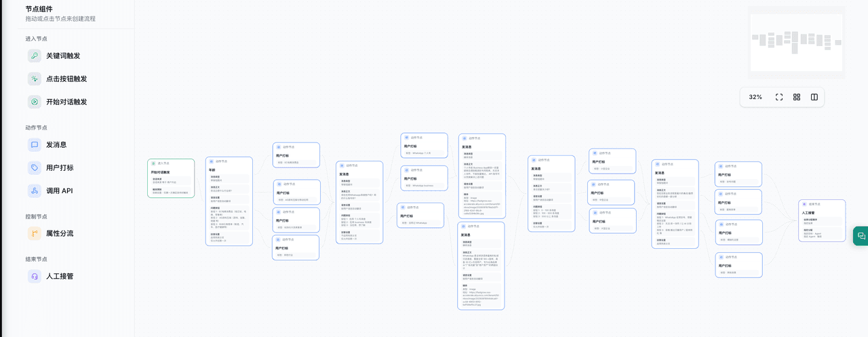Select the 属性分流 branch icon
The width and height of the screenshot is (868, 337).
tap(35, 233)
